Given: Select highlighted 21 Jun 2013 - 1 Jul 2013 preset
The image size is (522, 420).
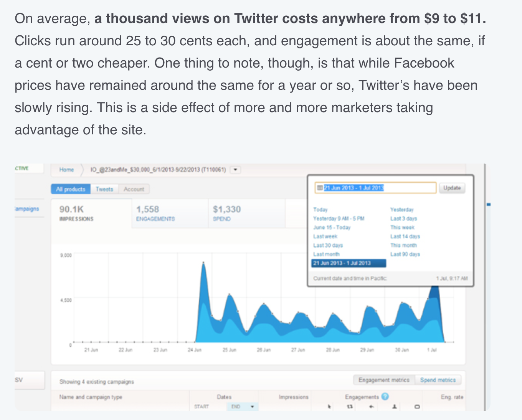Looking at the screenshot, I should click(x=349, y=263).
